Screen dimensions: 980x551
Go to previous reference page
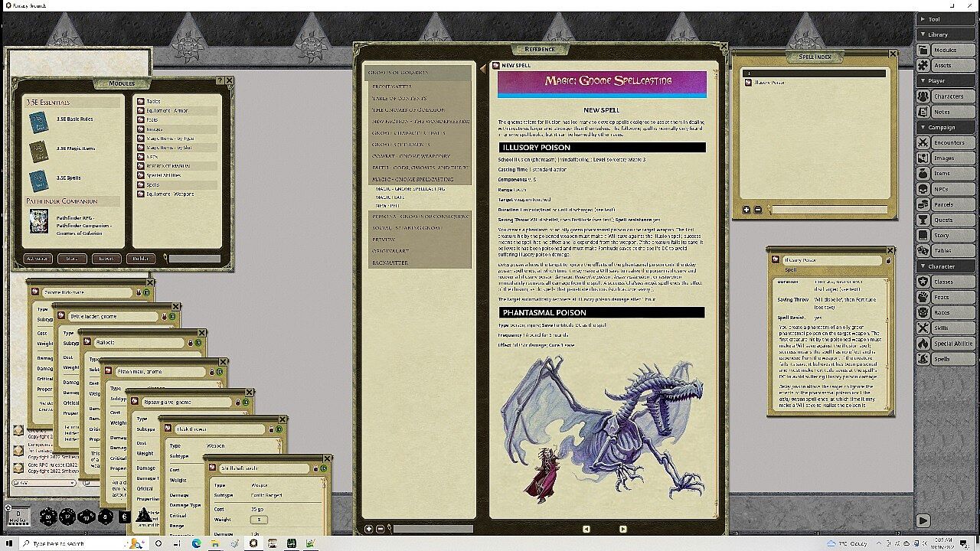point(586,529)
